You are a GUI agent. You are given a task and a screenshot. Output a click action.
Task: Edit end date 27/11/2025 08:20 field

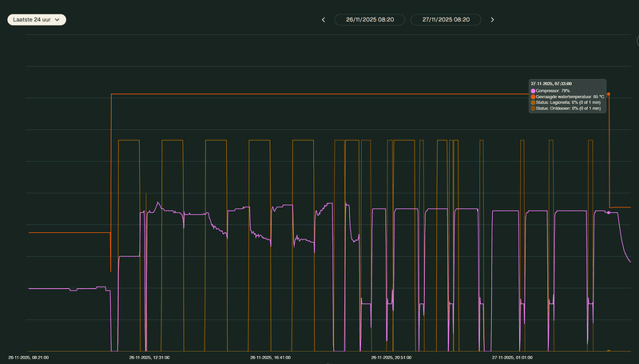[x=446, y=19]
